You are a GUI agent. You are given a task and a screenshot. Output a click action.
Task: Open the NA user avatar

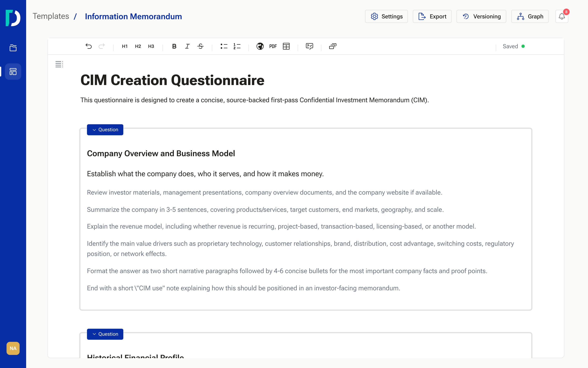(x=13, y=348)
